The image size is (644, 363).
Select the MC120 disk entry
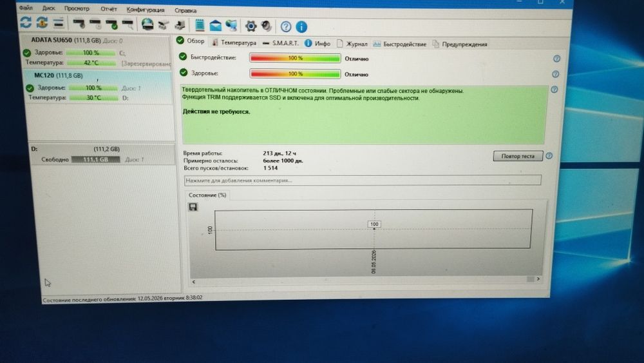(99, 87)
